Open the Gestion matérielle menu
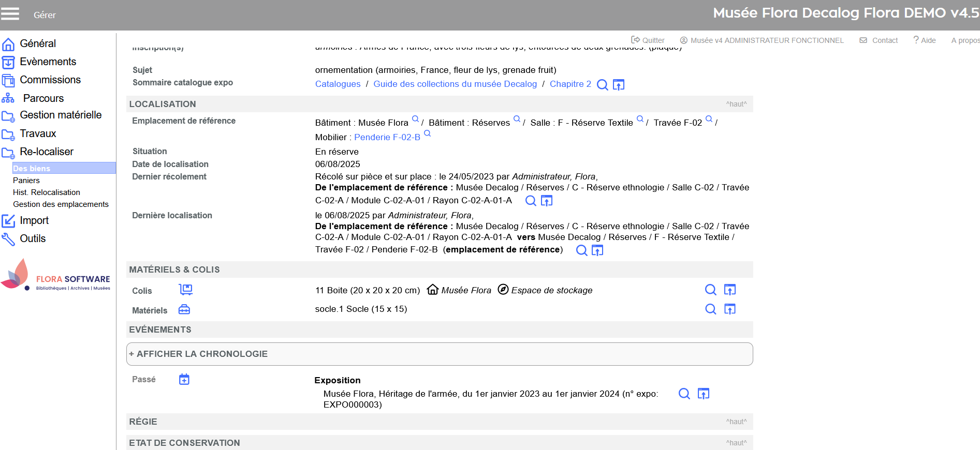Viewport: 980px width, 450px height. tap(61, 115)
